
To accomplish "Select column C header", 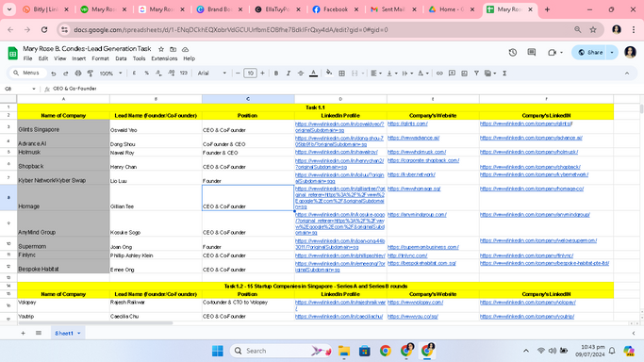I will pos(248,99).
